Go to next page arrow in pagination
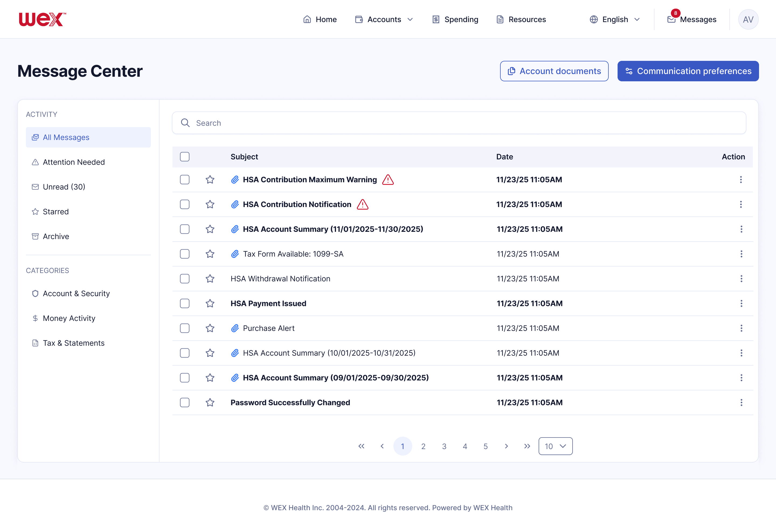Image resolution: width=776 pixels, height=532 pixels. [507, 447]
